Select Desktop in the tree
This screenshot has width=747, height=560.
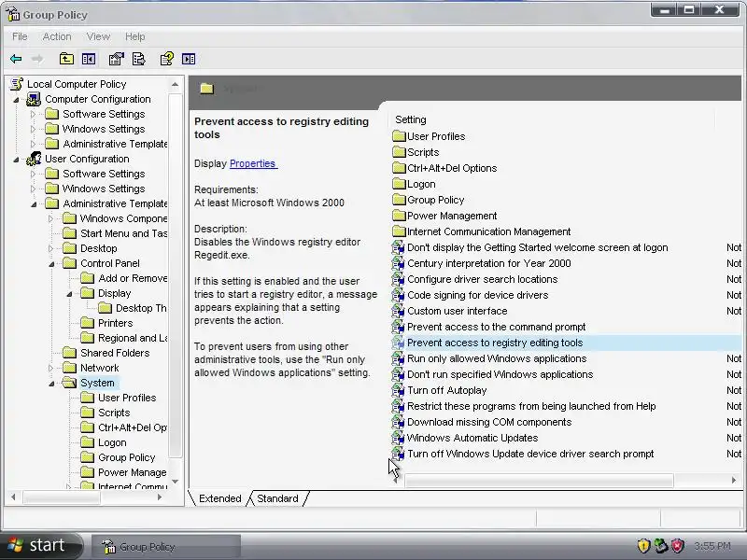click(99, 248)
